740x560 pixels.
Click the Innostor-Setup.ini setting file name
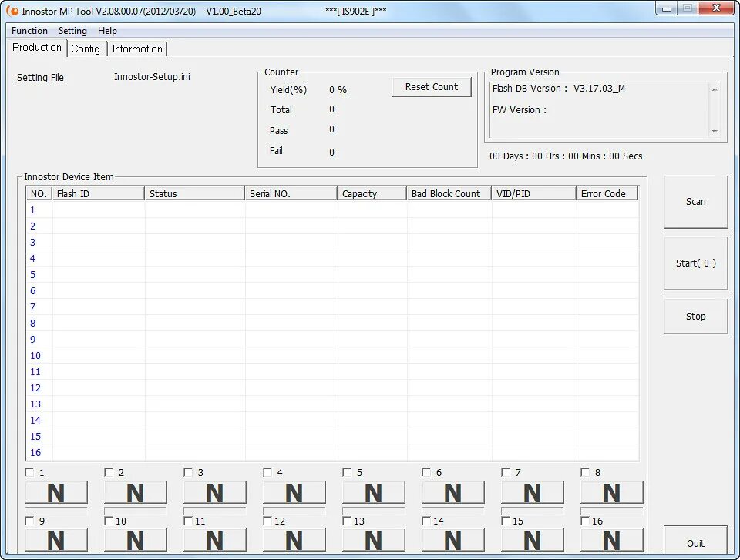pos(152,77)
